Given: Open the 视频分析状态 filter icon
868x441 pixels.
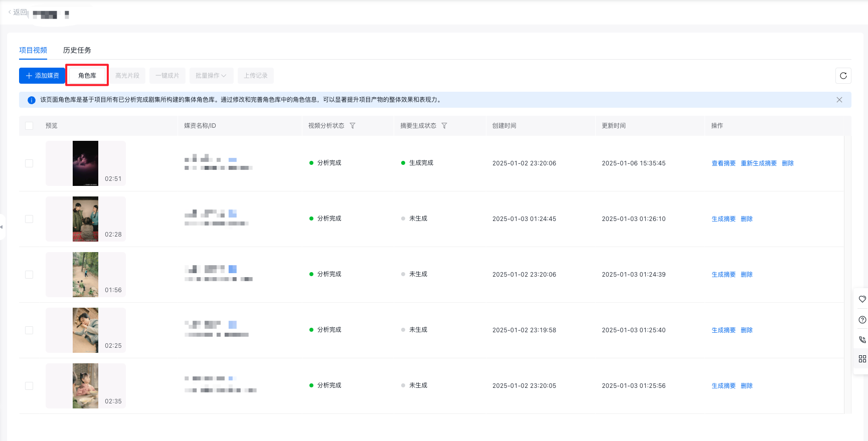Looking at the screenshot, I should (353, 126).
